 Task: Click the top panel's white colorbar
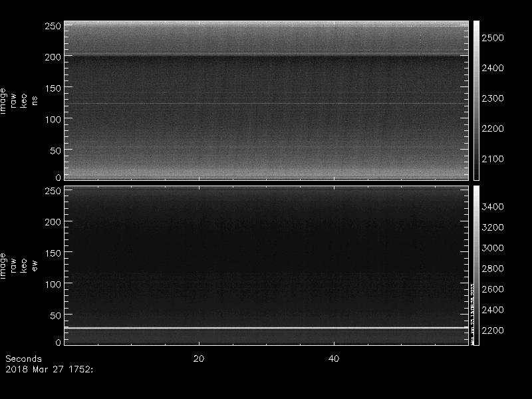coord(476,100)
